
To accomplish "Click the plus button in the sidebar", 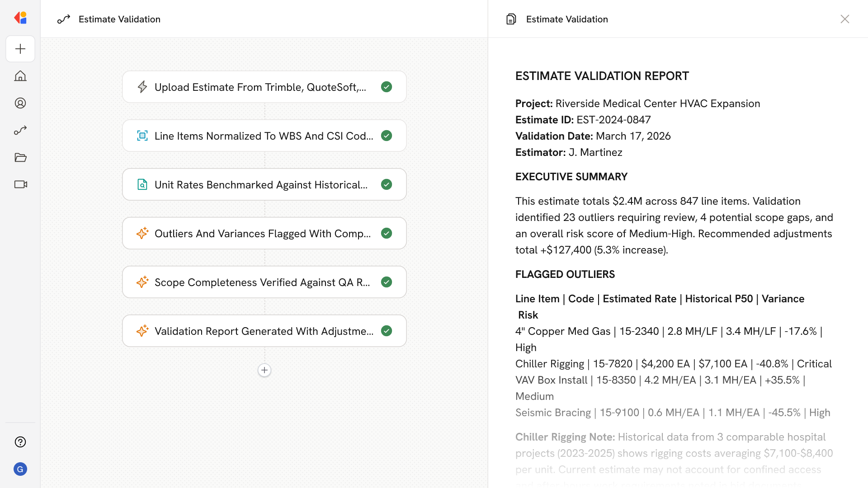I will [20, 49].
